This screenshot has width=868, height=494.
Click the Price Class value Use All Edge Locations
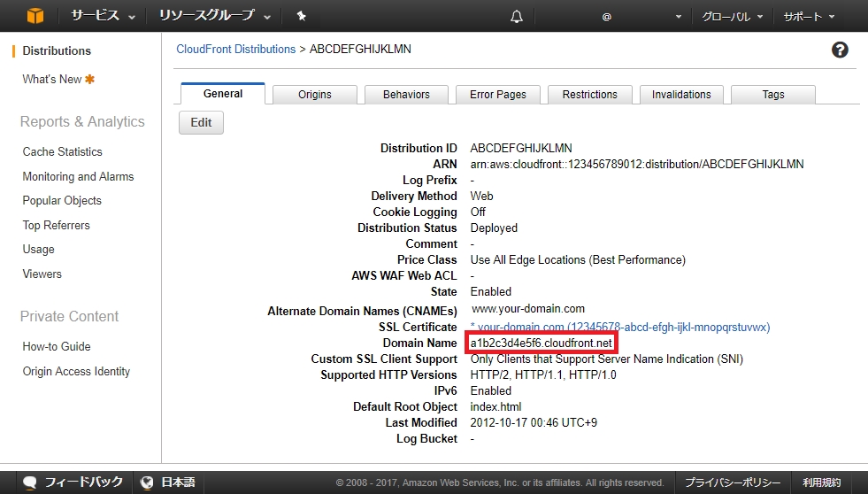[578, 259]
